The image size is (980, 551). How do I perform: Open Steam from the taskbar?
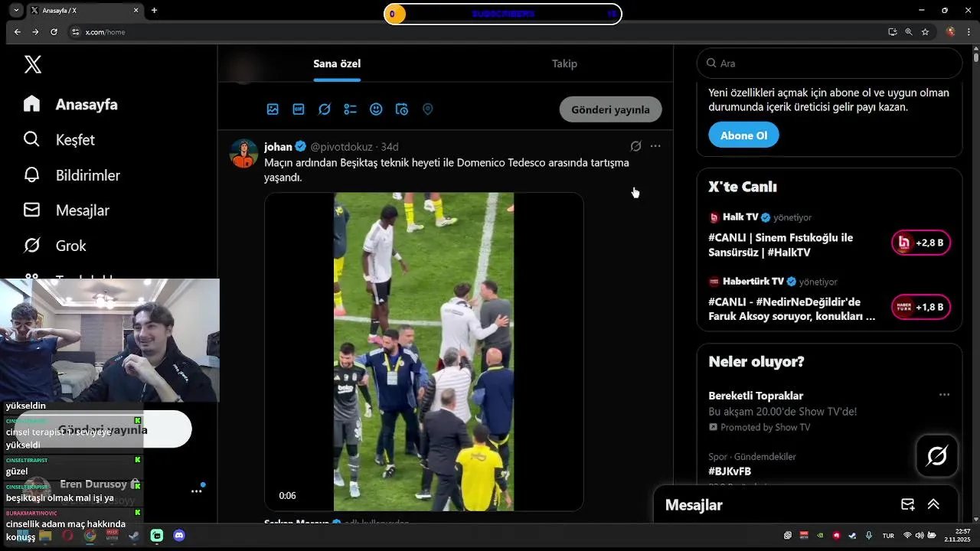tap(134, 536)
